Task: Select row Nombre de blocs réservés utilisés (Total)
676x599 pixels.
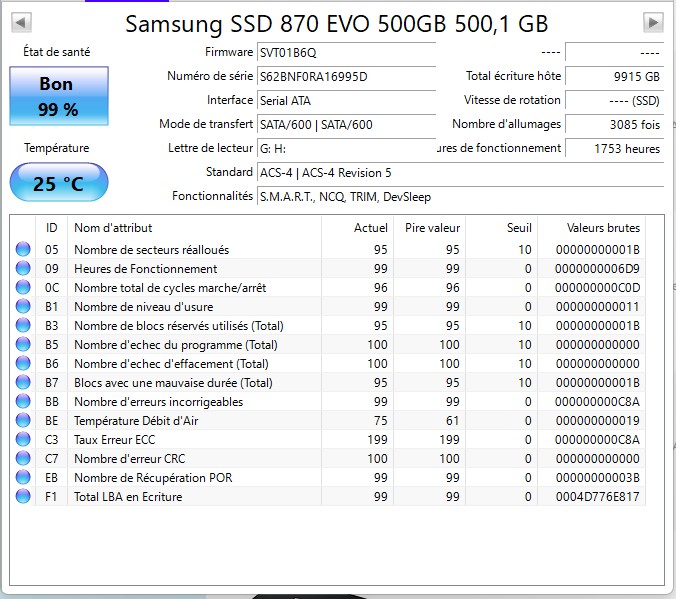Action: (328, 325)
